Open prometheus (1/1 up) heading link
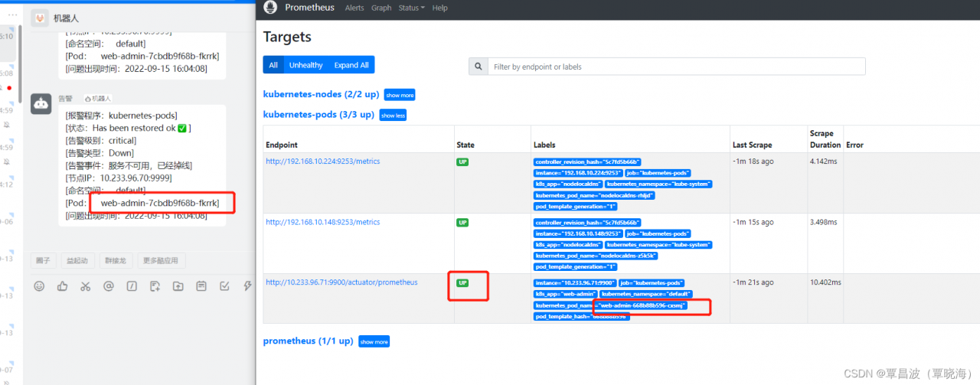 click(308, 341)
